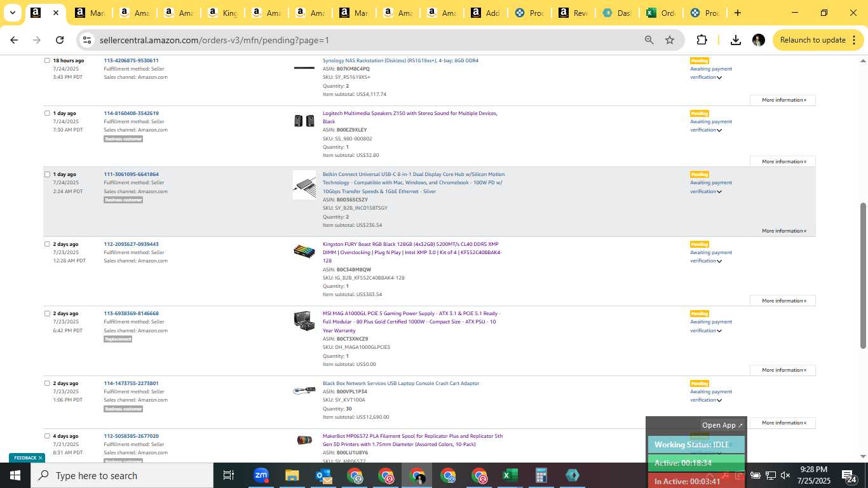Open Outlook from the taskbar
868x488 pixels.
pyautogui.click(x=323, y=475)
